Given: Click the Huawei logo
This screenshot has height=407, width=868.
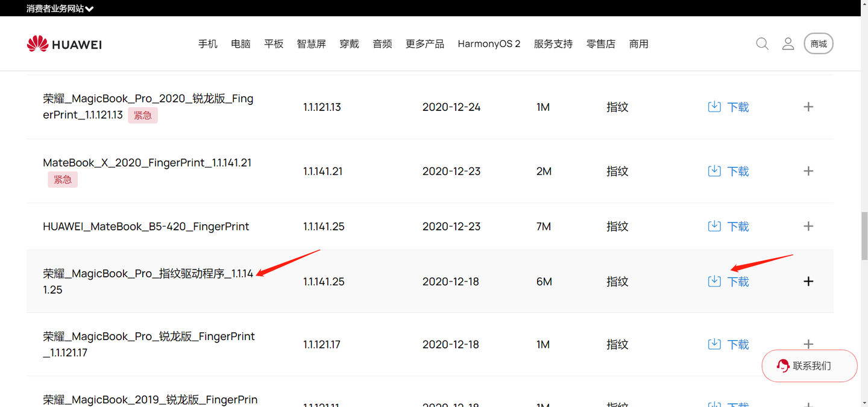Looking at the screenshot, I should click(x=64, y=44).
